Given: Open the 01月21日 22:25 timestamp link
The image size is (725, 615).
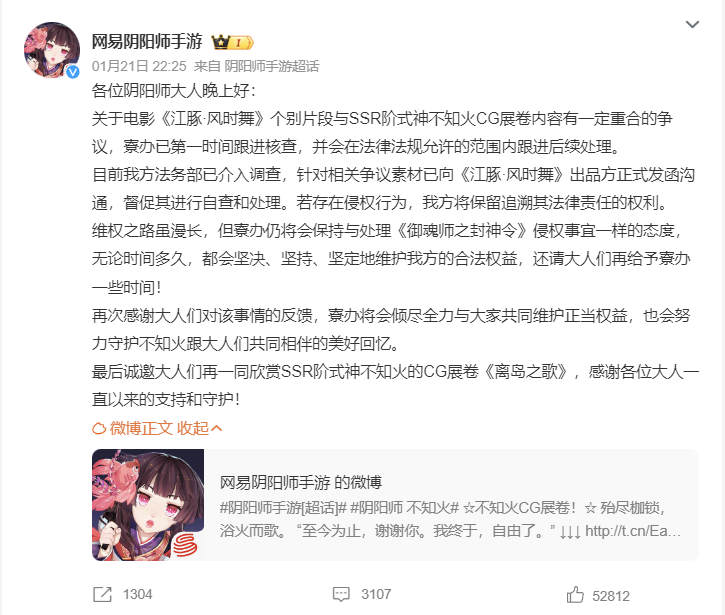Looking at the screenshot, I should point(139,66).
